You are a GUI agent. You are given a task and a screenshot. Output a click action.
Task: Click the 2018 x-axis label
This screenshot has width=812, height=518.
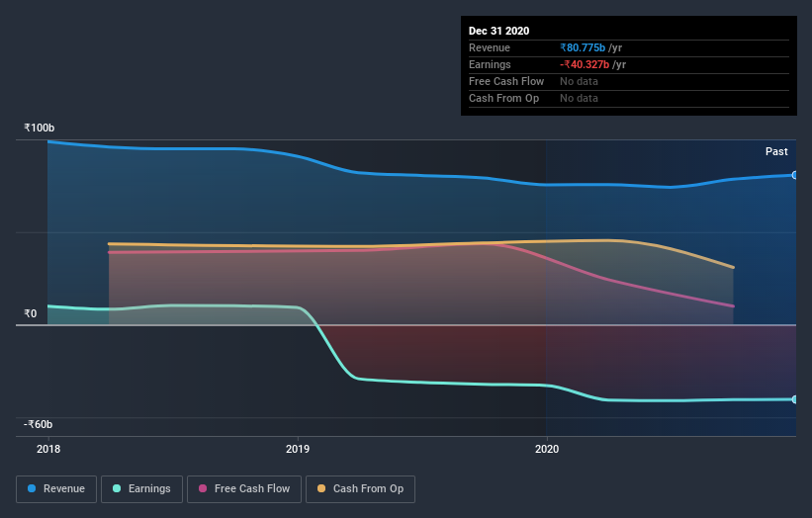tap(48, 449)
